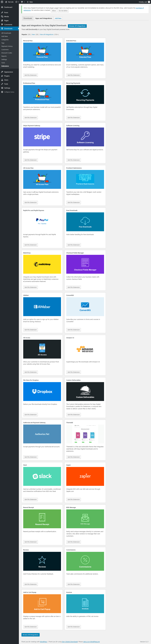The width and height of the screenshot is (151, 644).
Task: Click the Authorize.Net banner
Action: point(42,434)
